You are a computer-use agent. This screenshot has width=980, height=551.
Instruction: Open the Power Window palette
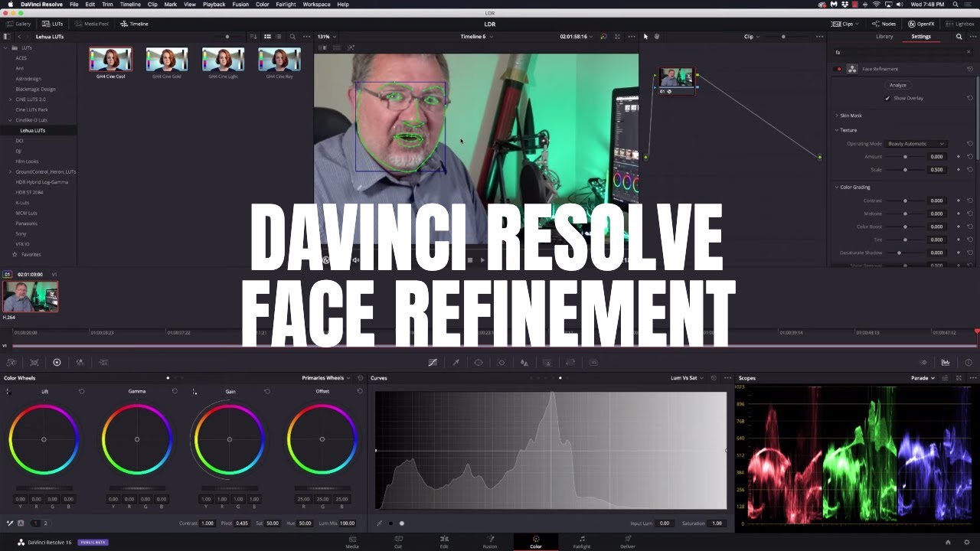tap(479, 362)
